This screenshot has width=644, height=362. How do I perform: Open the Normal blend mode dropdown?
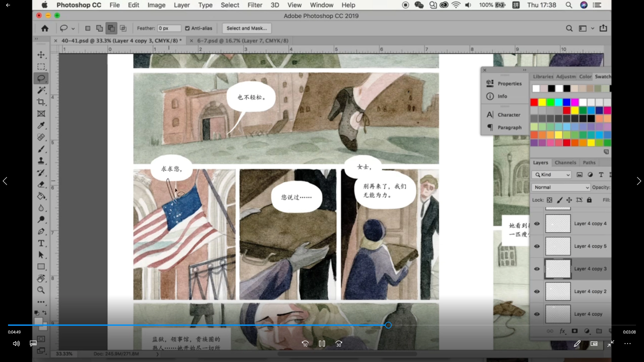561,187
